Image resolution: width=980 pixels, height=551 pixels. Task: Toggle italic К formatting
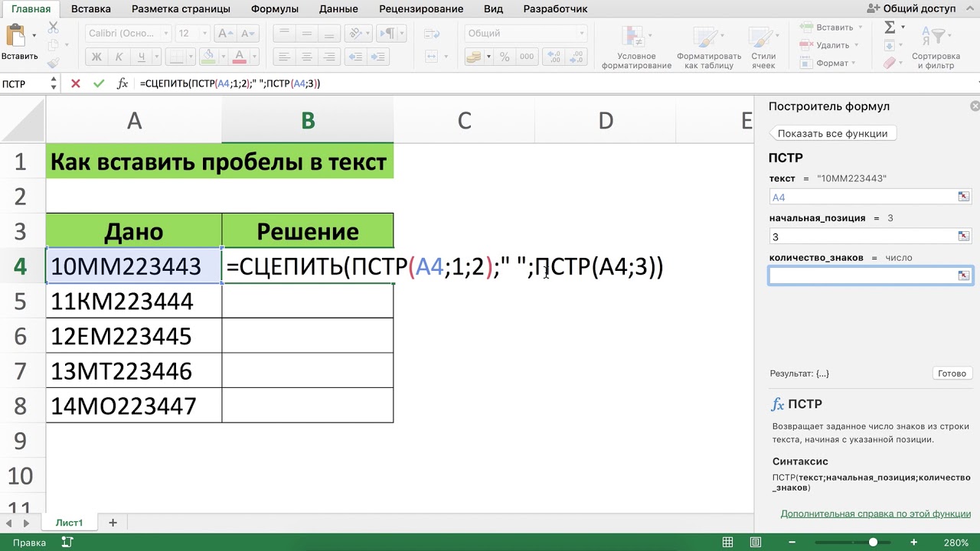click(119, 57)
